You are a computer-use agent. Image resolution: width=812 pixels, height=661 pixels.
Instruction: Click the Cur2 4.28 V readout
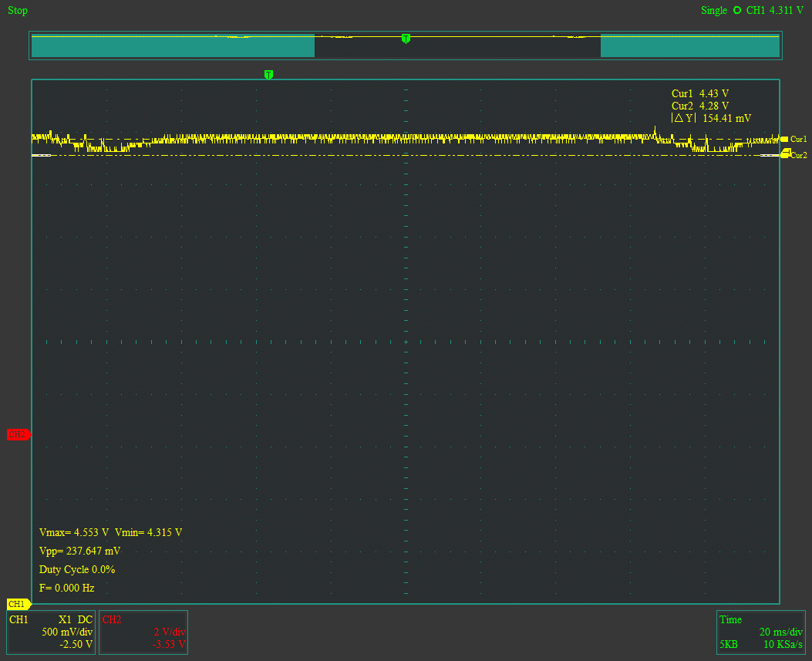(x=700, y=106)
